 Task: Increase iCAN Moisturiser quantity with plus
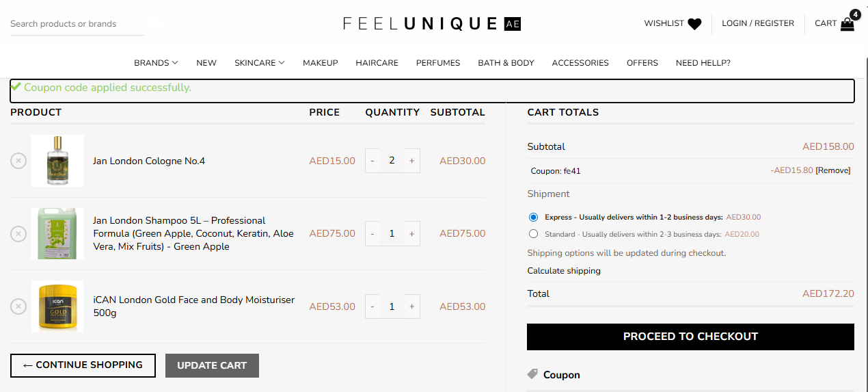411,306
